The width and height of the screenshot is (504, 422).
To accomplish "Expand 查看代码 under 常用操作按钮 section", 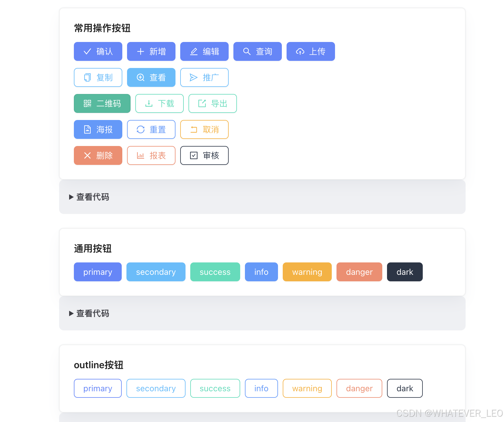I will tap(89, 197).
